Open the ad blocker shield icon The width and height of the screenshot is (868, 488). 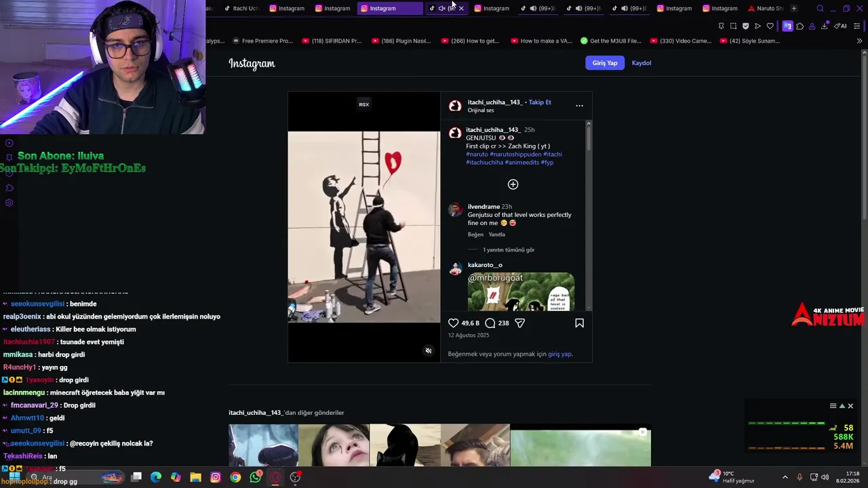[745, 26]
